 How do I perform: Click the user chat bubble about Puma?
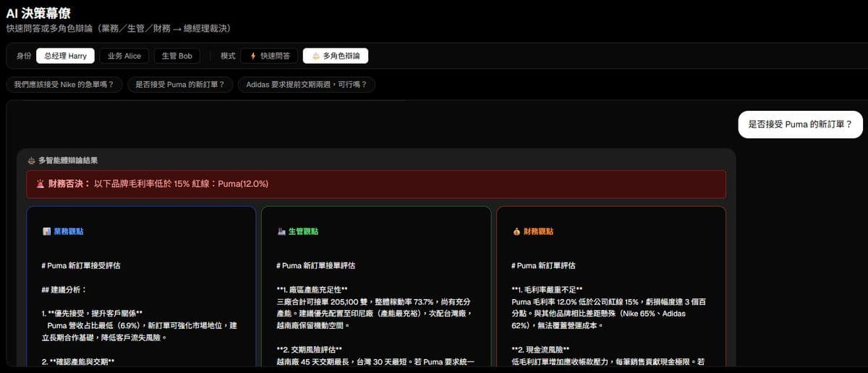tap(801, 125)
